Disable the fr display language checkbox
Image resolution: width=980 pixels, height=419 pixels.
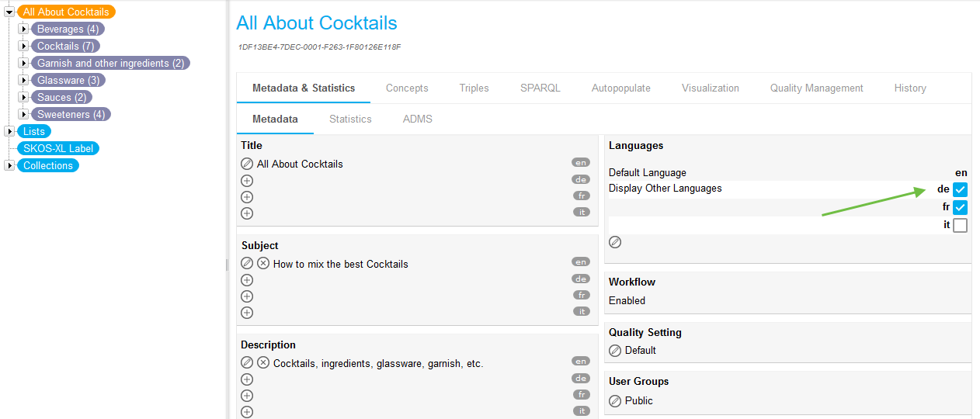pyautogui.click(x=960, y=208)
